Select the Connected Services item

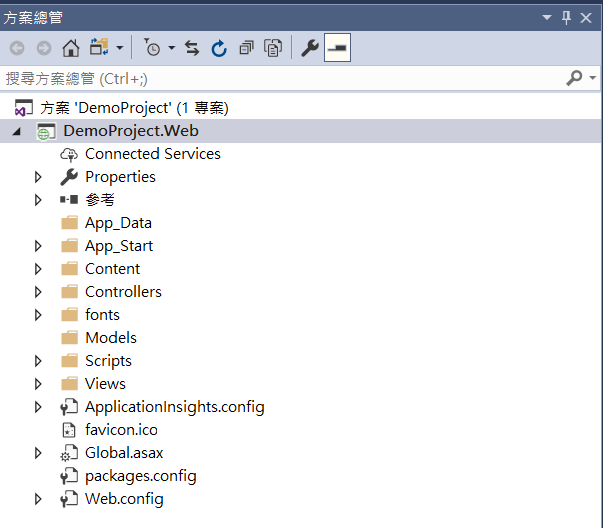coord(152,154)
